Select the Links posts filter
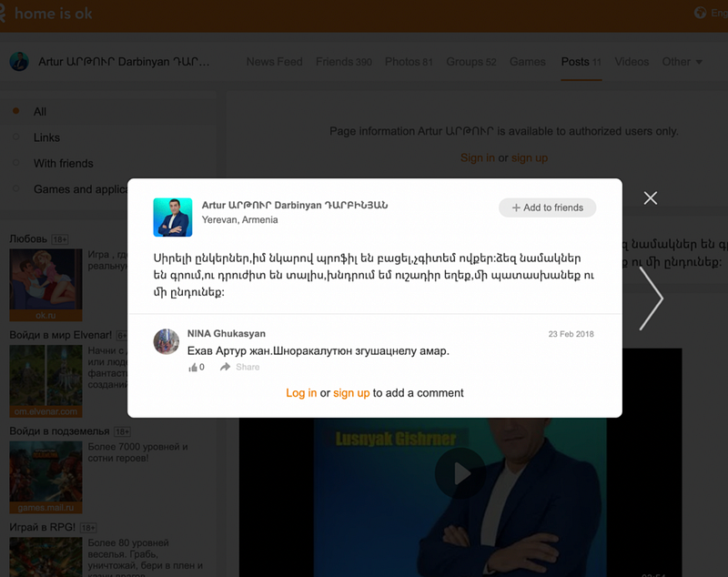 (46, 137)
